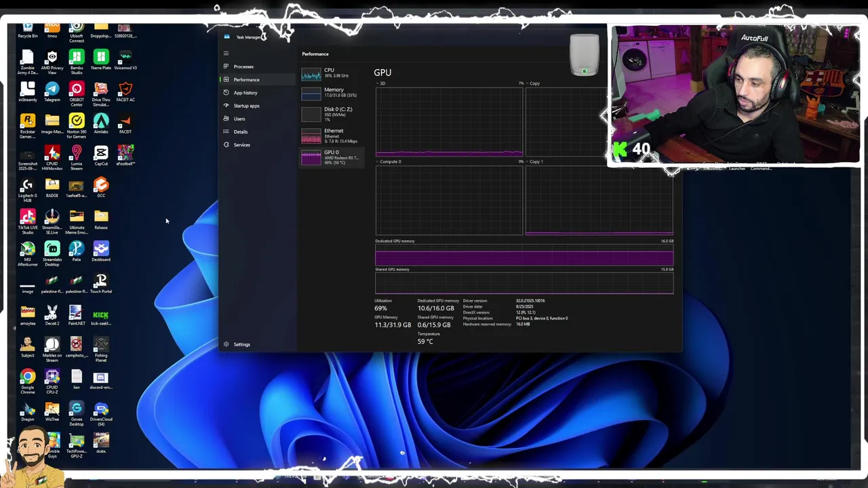
Task: Select the Paint.NET desktop icon
Action: (x=77, y=316)
